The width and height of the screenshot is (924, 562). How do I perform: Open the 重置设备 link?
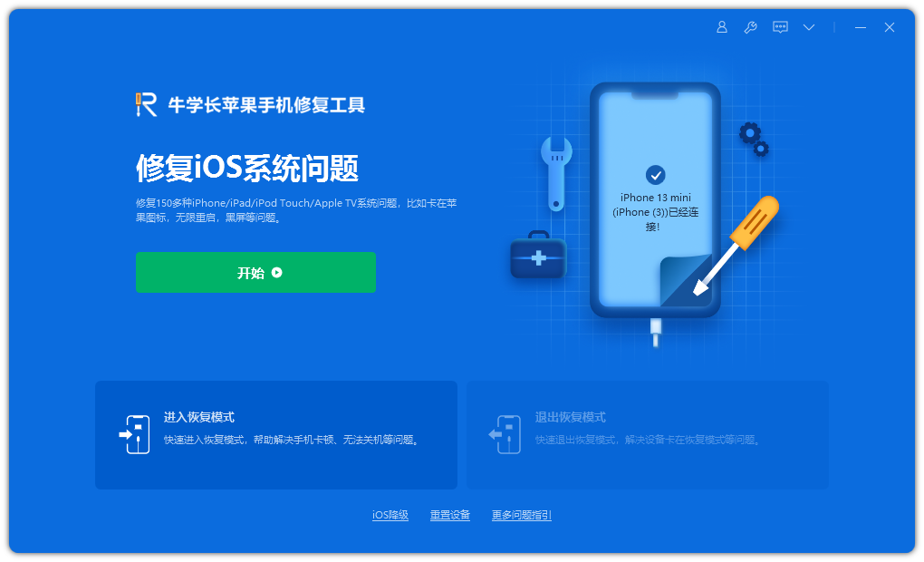450,515
